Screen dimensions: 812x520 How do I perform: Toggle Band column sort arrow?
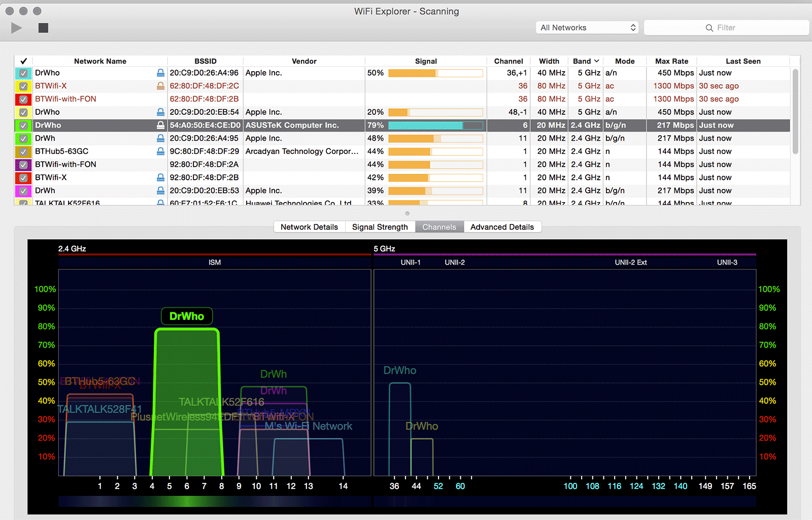597,61
